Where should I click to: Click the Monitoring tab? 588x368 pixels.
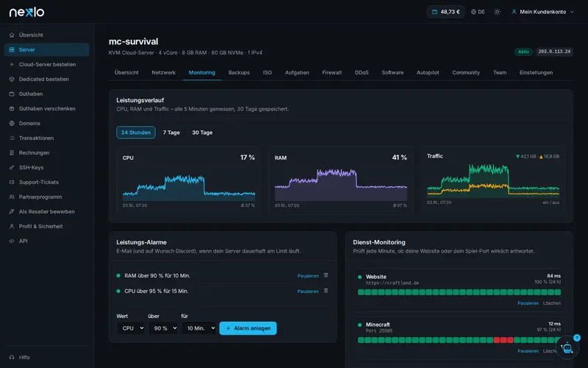(x=201, y=72)
